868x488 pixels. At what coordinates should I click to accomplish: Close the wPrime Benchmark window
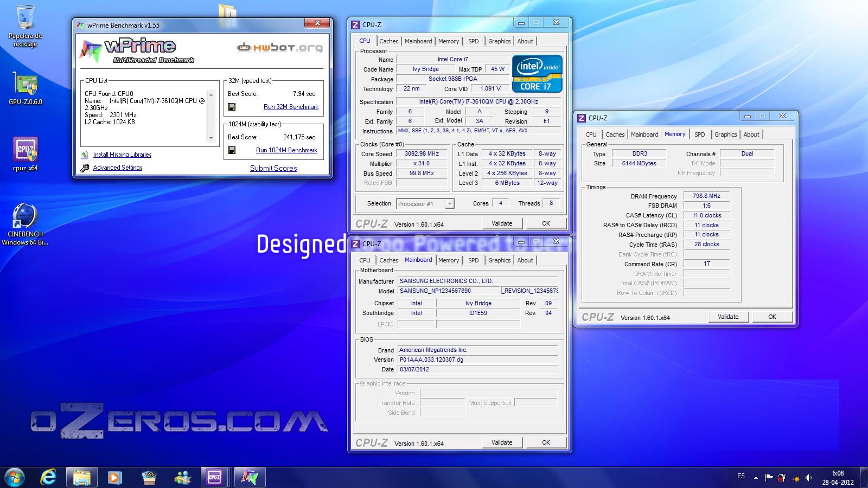317,23
